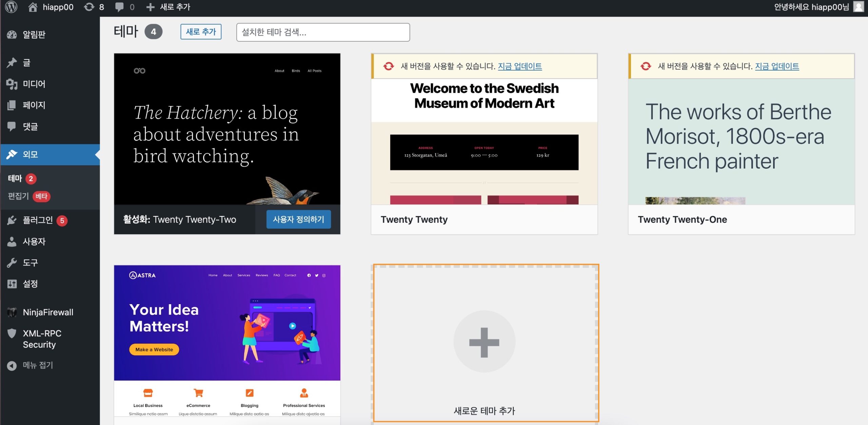The height and width of the screenshot is (425, 868).
Task: Click the 사용자 정의하기 customize button
Action: tap(298, 219)
